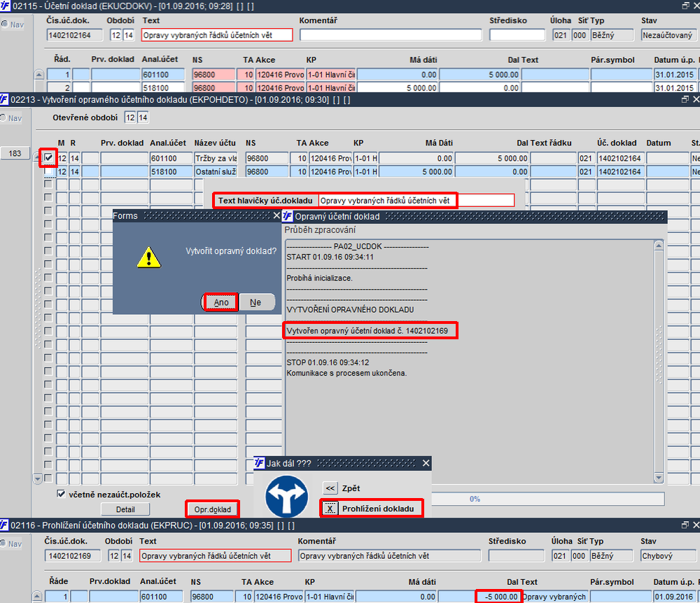Close the Forms dialog with X
Image resolution: width=700 pixels, height=603 pixels.
click(x=276, y=216)
